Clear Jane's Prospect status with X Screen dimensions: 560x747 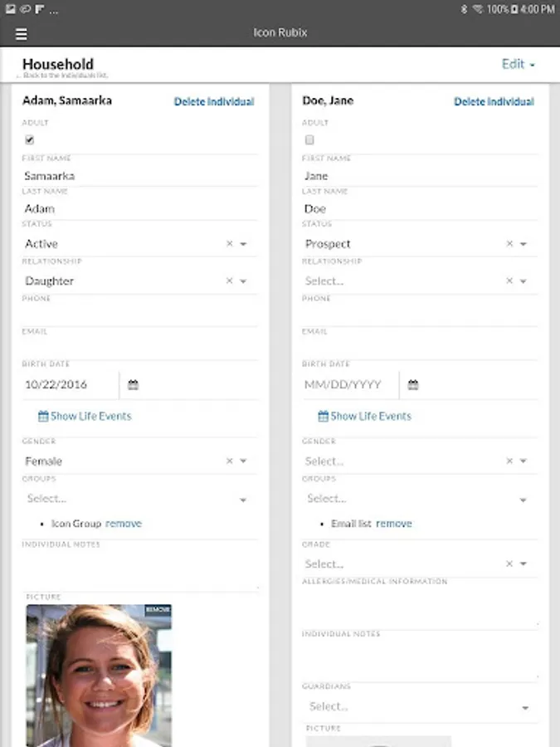pos(510,244)
